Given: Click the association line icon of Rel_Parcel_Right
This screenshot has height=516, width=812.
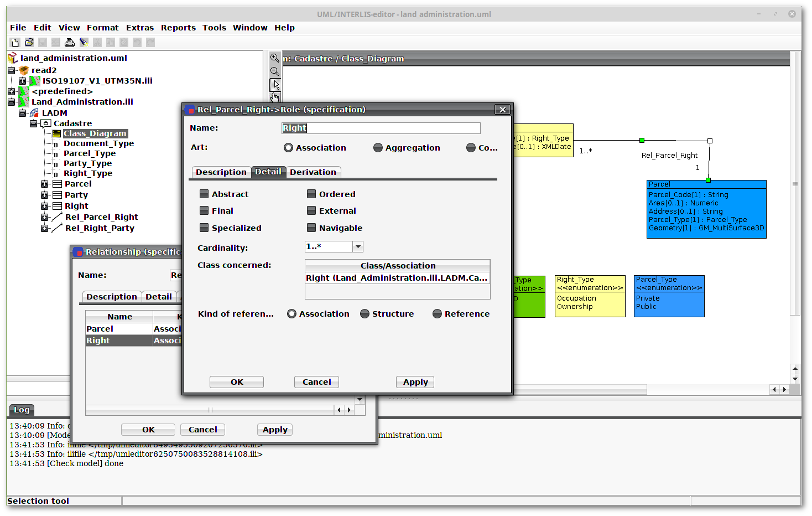Looking at the screenshot, I should tap(57, 217).
